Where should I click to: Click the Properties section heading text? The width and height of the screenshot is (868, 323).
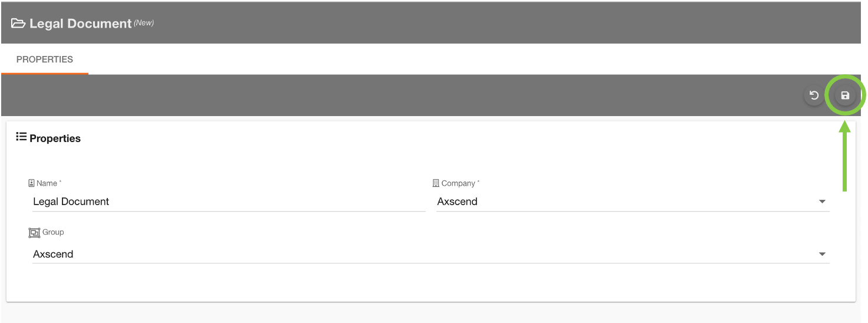pos(55,139)
